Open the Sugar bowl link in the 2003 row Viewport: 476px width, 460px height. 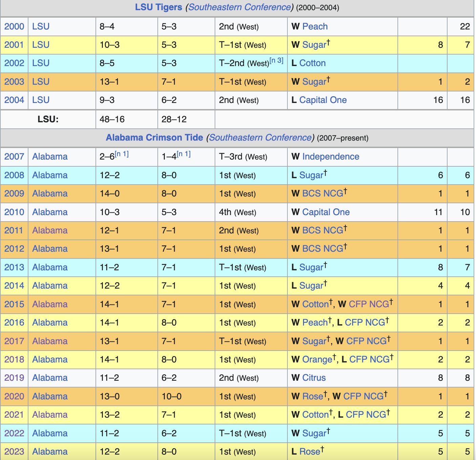click(314, 82)
